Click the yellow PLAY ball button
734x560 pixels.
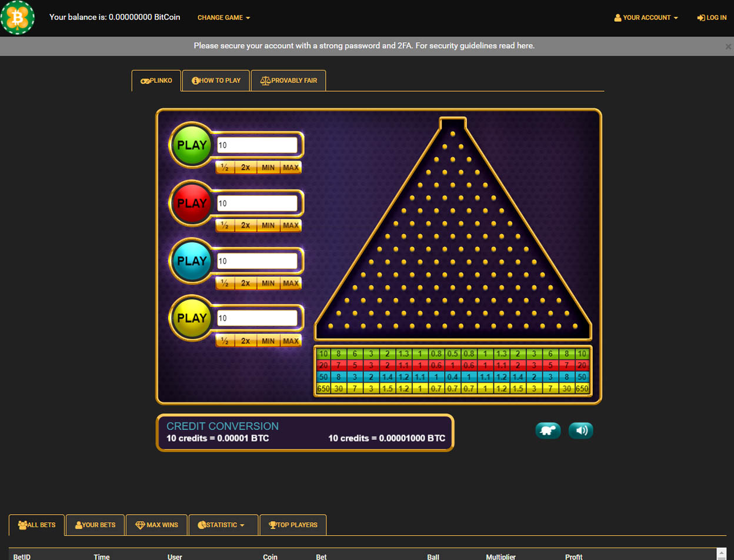192,318
